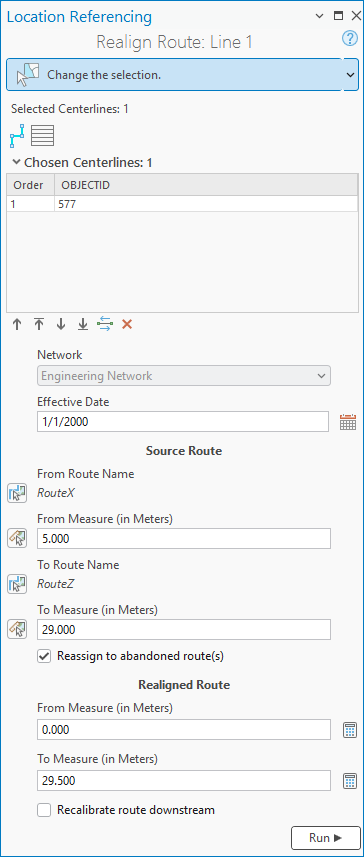
Task: Remove the chosen centerline red X
Action: tap(127, 325)
